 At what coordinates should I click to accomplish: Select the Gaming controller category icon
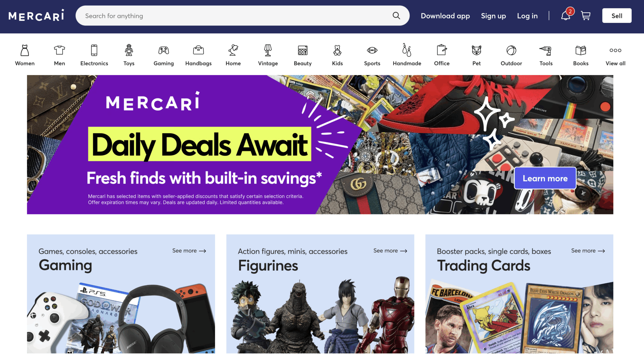pos(164,50)
